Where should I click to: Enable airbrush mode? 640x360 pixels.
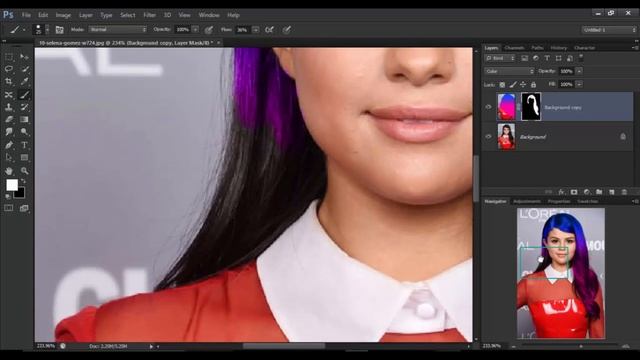point(269,30)
